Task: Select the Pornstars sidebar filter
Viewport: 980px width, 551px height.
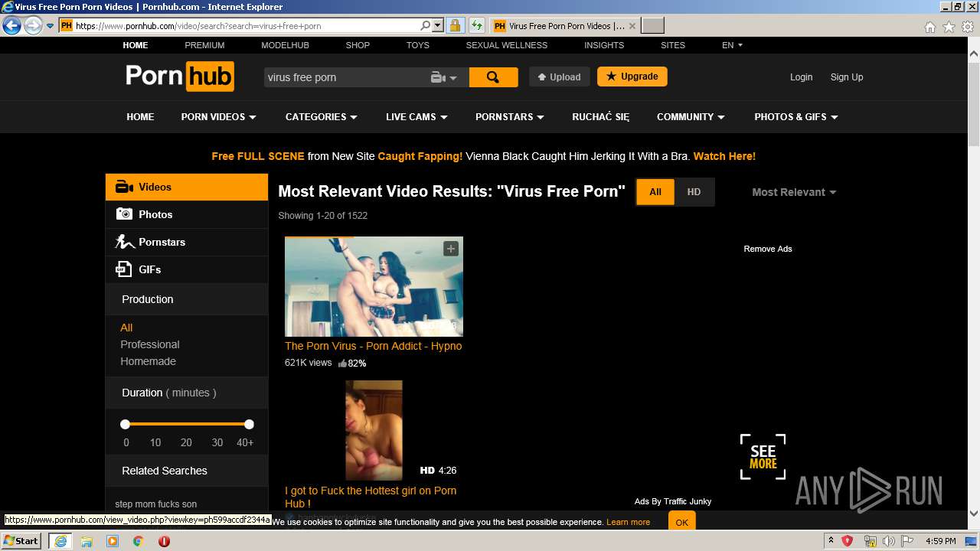Action: click(187, 242)
